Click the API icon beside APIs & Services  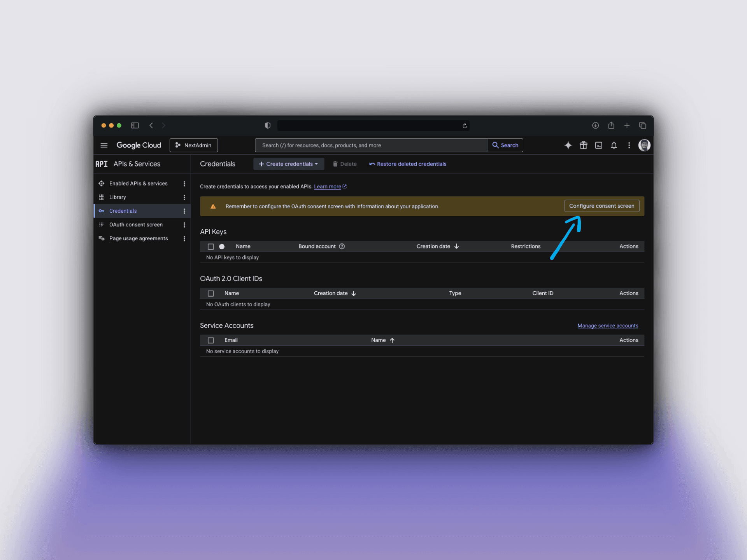tap(102, 164)
